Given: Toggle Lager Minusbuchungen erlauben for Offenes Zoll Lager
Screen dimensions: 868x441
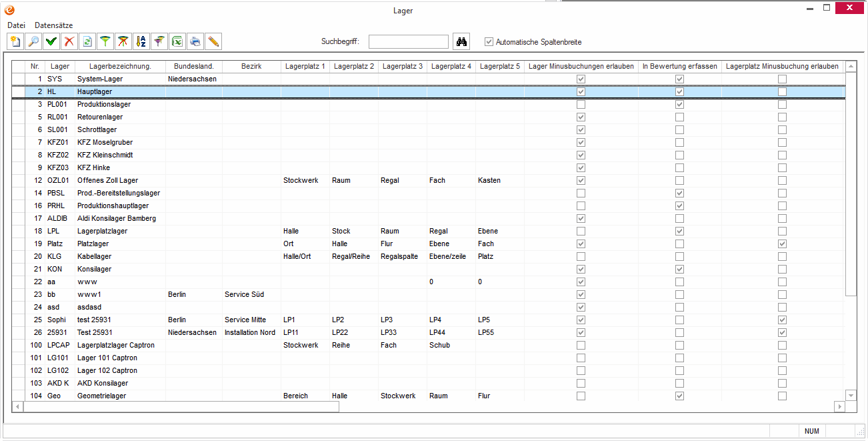Looking at the screenshot, I should (581, 180).
